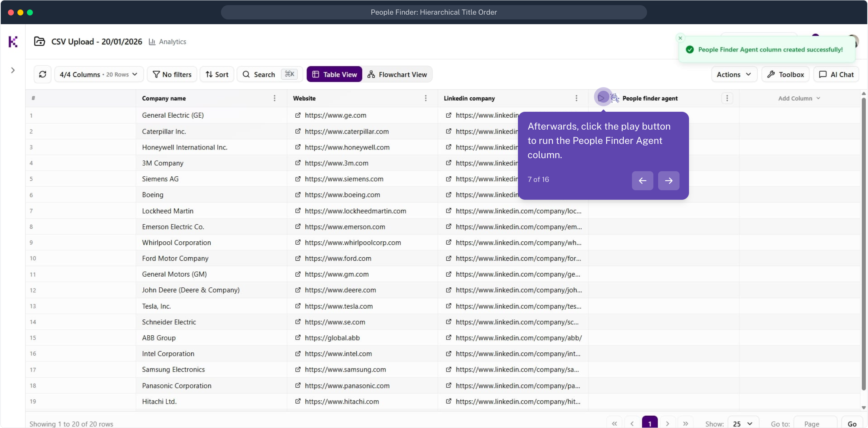Image resolution: width=868 pixels, height=428 pixels.
Task: Click the folder icon beside CSV Upload
Action: click(x=39, y=41)
